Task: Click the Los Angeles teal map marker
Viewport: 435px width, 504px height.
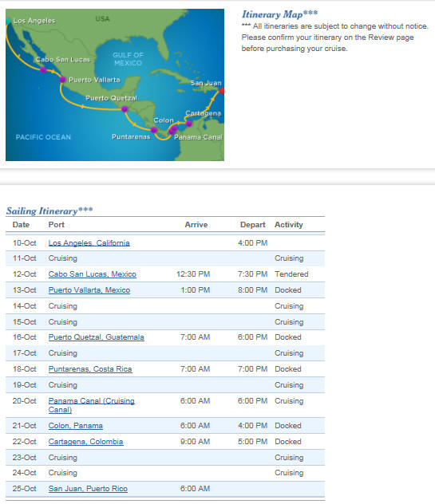Action: point(8,22)
